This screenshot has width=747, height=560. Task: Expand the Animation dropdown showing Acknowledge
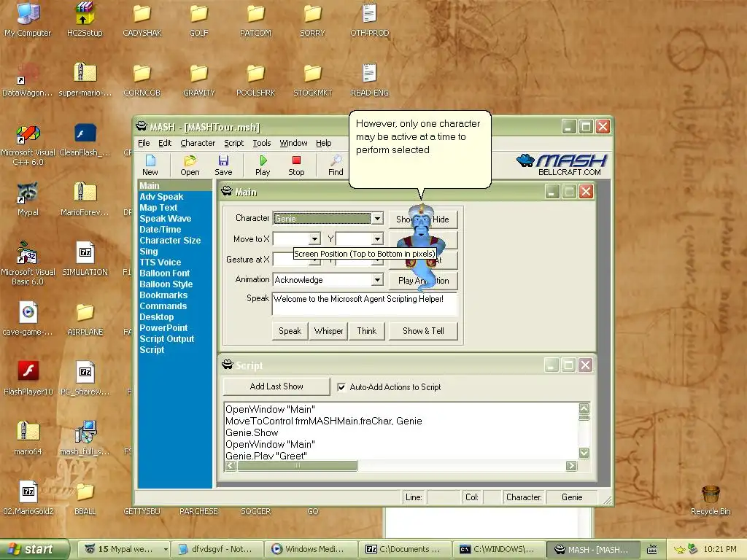point(377,279)
